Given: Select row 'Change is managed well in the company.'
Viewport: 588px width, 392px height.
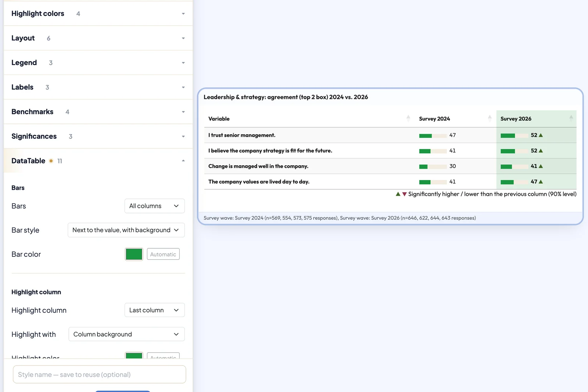Looking at the screenshot, I should (390, 166).
